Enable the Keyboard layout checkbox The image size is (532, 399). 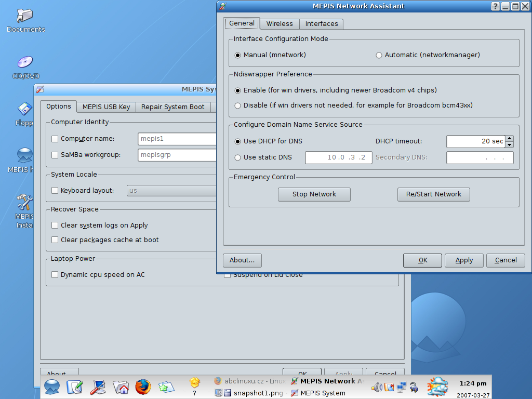55,191
